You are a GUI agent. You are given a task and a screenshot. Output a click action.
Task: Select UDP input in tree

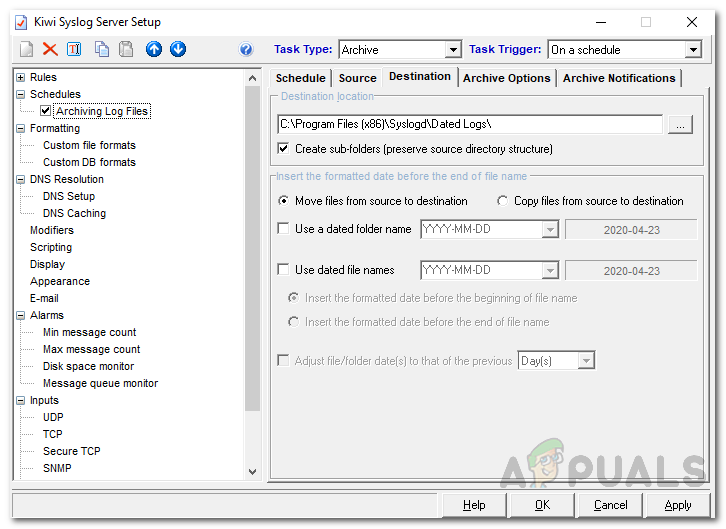tap(53, 417)
